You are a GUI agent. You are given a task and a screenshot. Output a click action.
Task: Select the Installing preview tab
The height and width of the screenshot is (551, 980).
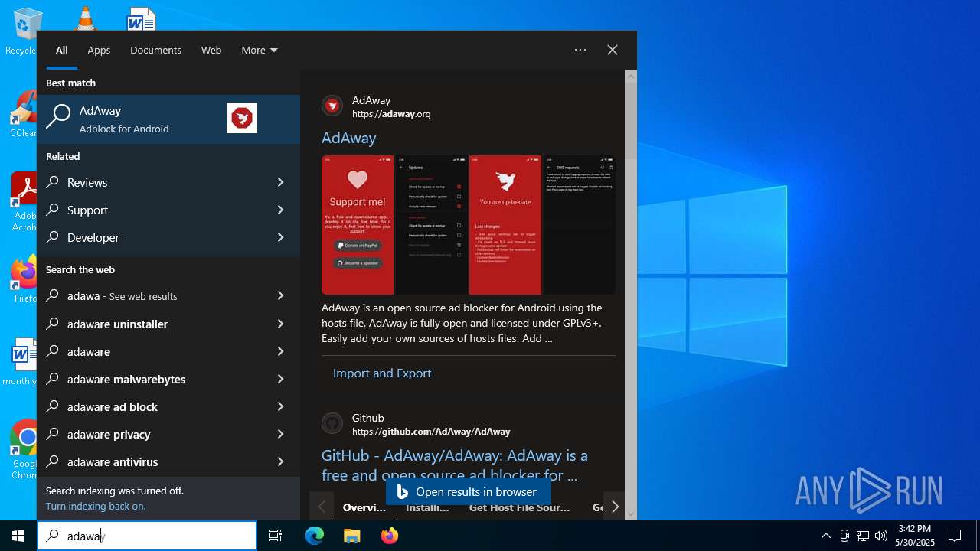pyautogui.click(x=427, y=507)
